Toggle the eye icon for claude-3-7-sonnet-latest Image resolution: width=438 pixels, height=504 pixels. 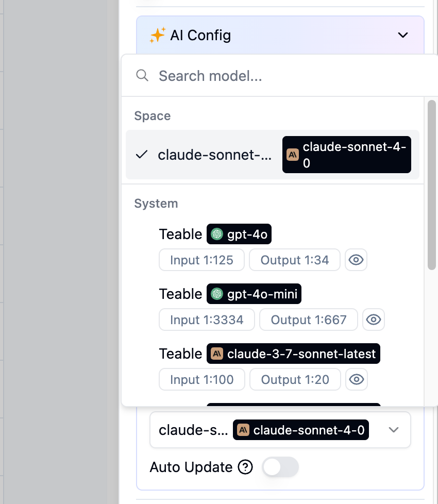pyautogui.click(x=357, y=379)
